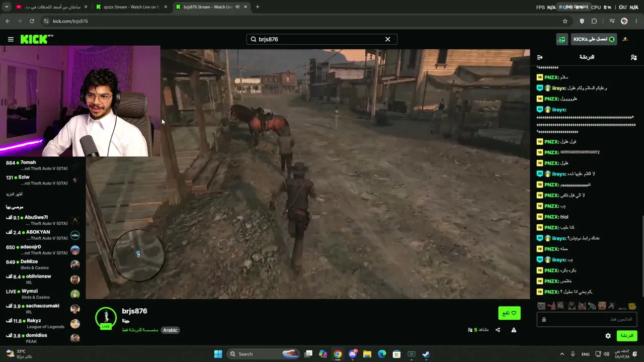The image size is (644, 362).
Task: Clear the brjs876 search query
Action: coord(387,39)
